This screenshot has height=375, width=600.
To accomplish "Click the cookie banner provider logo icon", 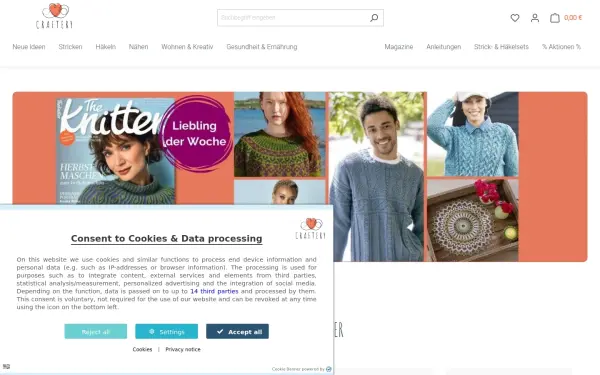I will pos(328,369).
